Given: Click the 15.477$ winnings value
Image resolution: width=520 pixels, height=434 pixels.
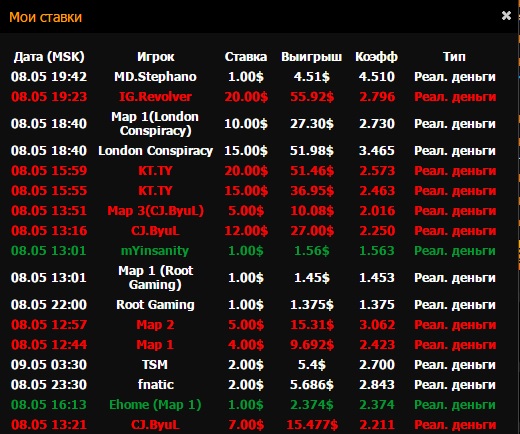Looking at the screenshot, I should coord(312,425).
